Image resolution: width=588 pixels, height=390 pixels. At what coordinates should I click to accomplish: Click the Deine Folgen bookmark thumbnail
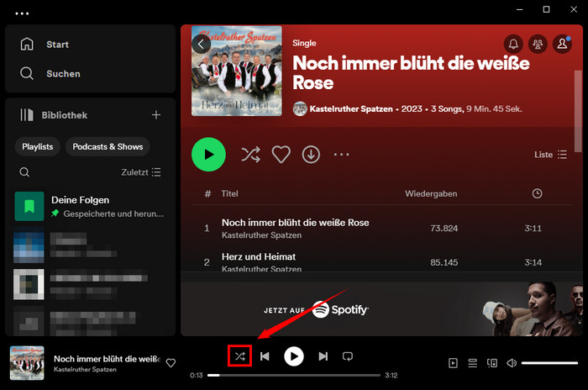tap(29, 206)
